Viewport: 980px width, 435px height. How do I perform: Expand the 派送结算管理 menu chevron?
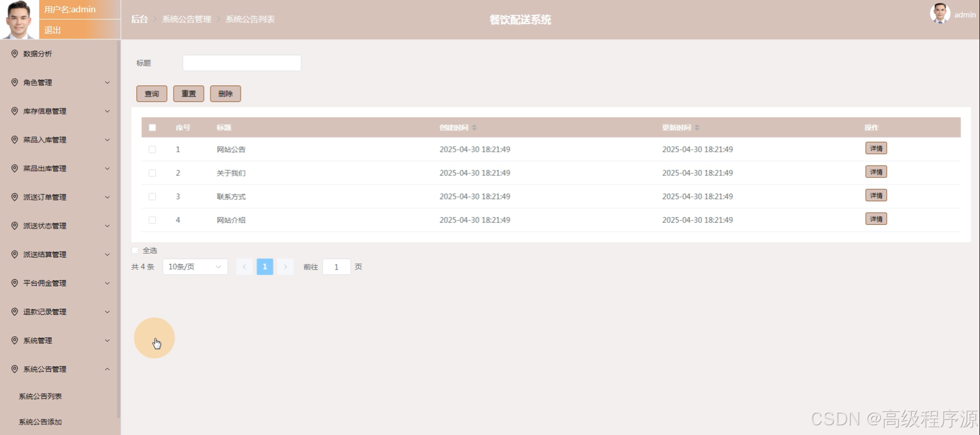[107, 254]
